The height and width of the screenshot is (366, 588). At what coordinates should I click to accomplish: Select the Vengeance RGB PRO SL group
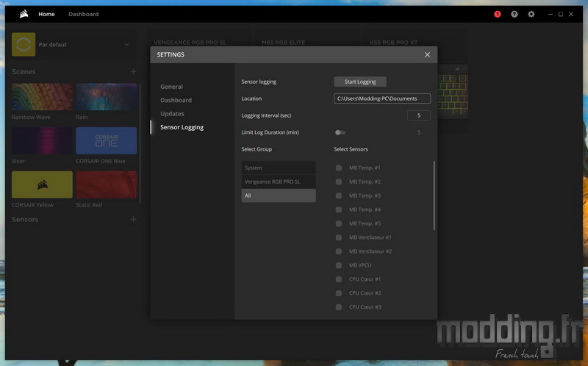click(x=279, y=182)
